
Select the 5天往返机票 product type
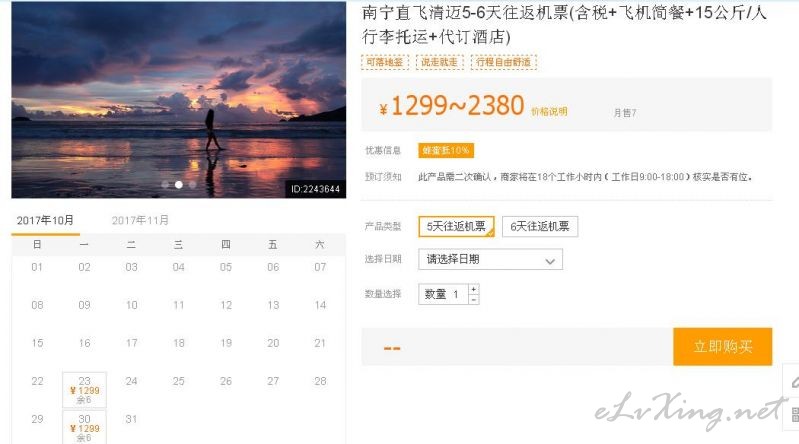(x=456, y=226)
